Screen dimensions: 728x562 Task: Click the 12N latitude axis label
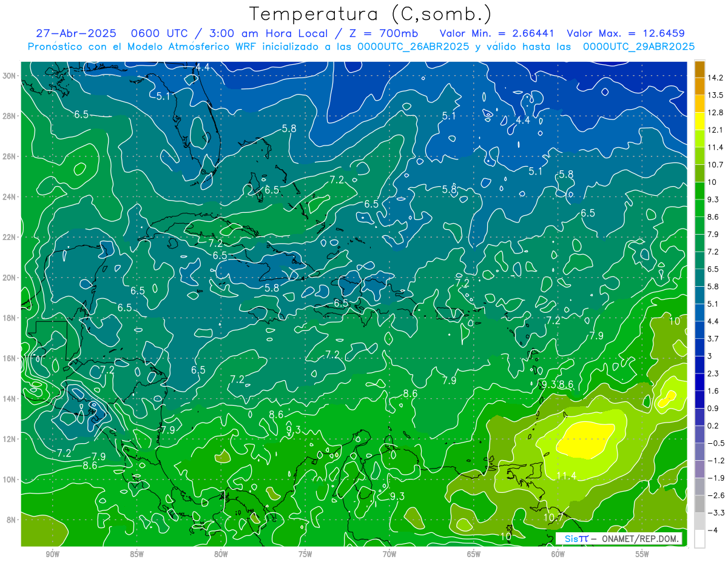coord(10,439)
